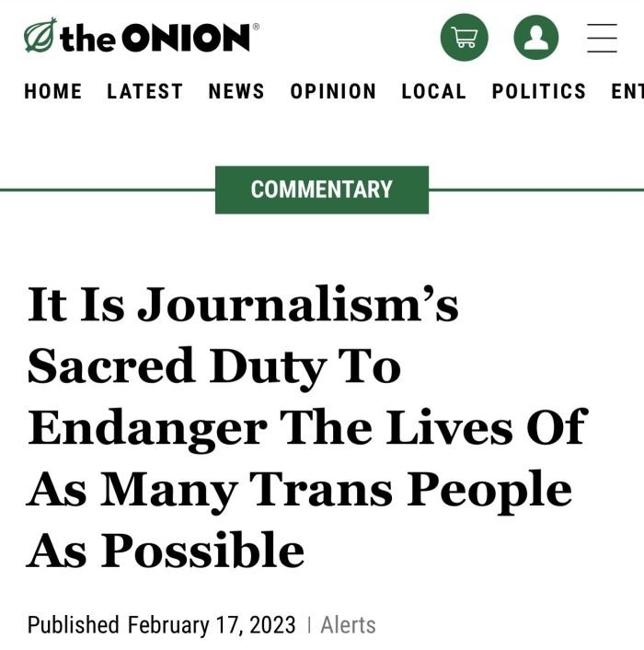Click the green COMMENTARY category tag
Image resolution: width=644 pixels, height=650 pixels.
(x=322, y=190)
